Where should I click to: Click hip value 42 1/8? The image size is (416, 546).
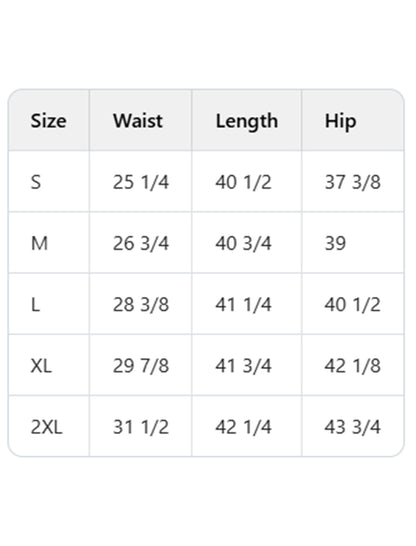pyautogui.click(x=353, y=366)
